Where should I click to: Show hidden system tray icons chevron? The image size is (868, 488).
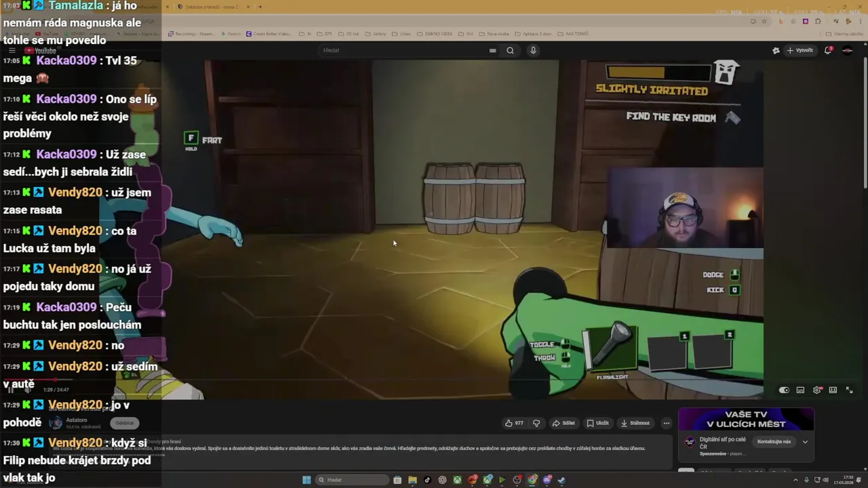point(795,480)
